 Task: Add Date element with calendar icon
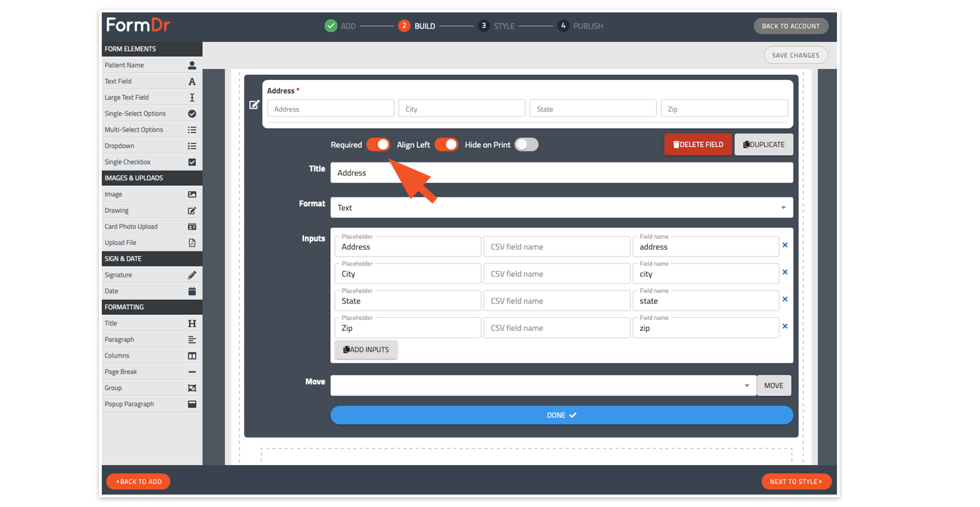[x=192, y=291]
